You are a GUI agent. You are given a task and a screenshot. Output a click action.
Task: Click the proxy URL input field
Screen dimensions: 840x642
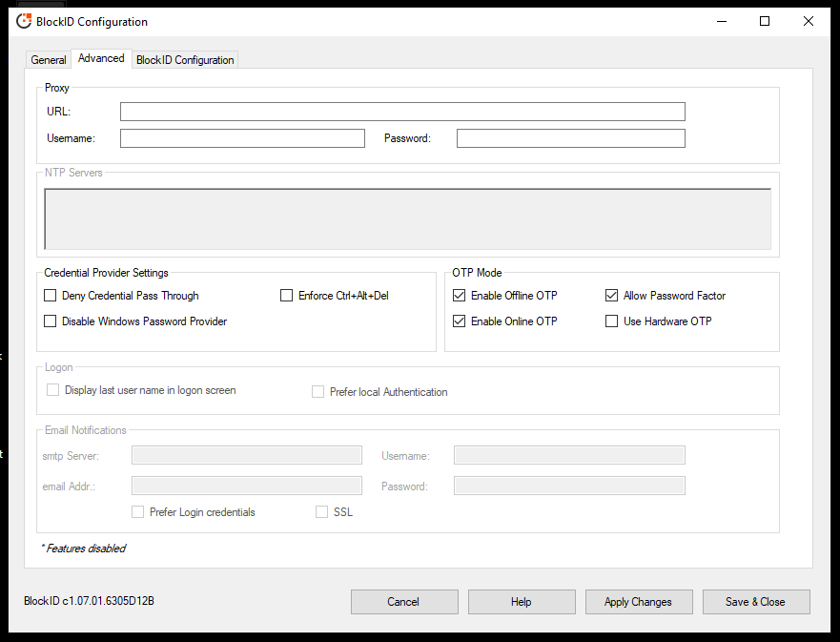[x=401, y=112]
